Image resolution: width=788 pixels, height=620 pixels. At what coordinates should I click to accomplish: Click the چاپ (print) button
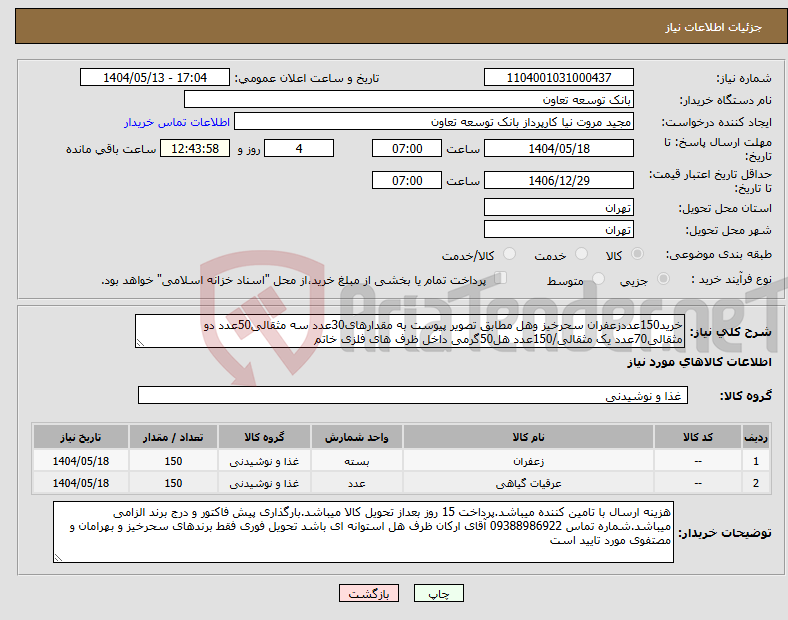point(438,593)
